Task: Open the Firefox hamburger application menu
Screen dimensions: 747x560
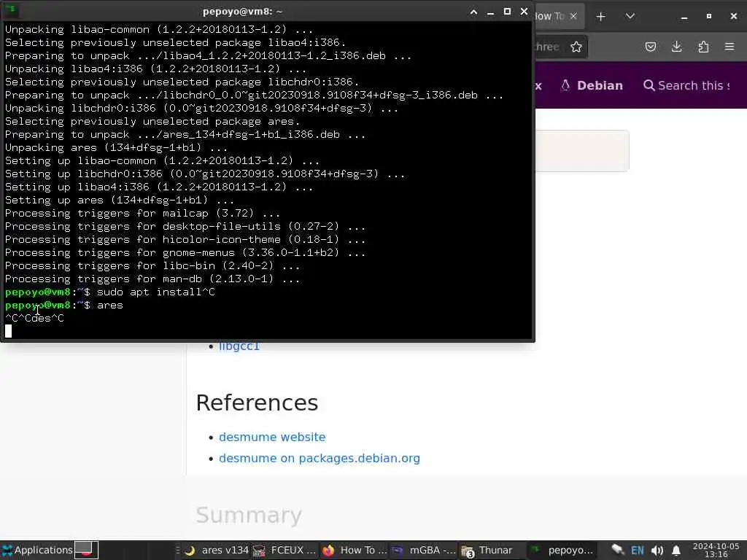Action: click(x=729, y=47)
